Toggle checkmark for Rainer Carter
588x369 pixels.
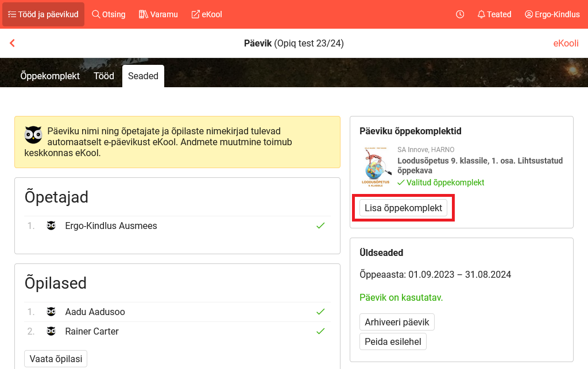tap(320, 331)
